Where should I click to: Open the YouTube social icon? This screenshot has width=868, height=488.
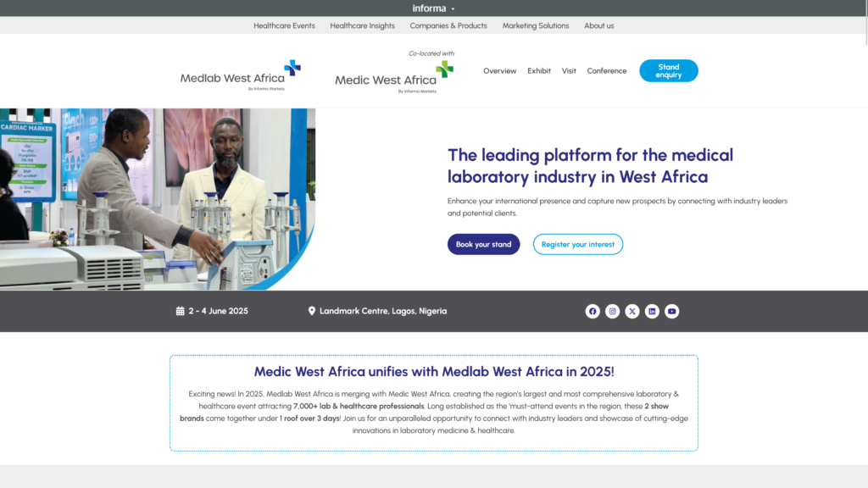tap(672, 312)
